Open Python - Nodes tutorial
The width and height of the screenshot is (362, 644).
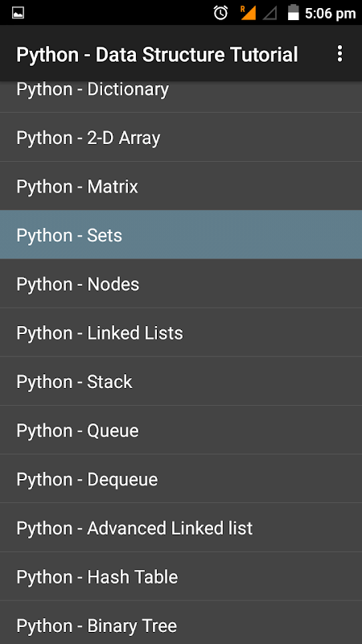(x=181, y=283)
